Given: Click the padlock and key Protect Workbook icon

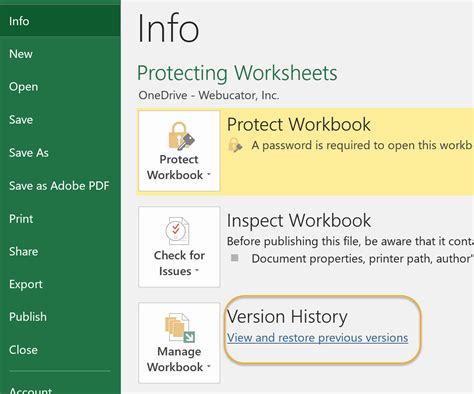Looking at the screenshot, I should tap(181, 136).
